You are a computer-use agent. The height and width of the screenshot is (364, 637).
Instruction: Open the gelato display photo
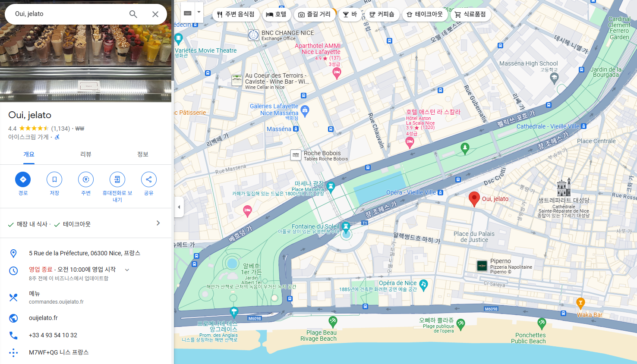85,63
